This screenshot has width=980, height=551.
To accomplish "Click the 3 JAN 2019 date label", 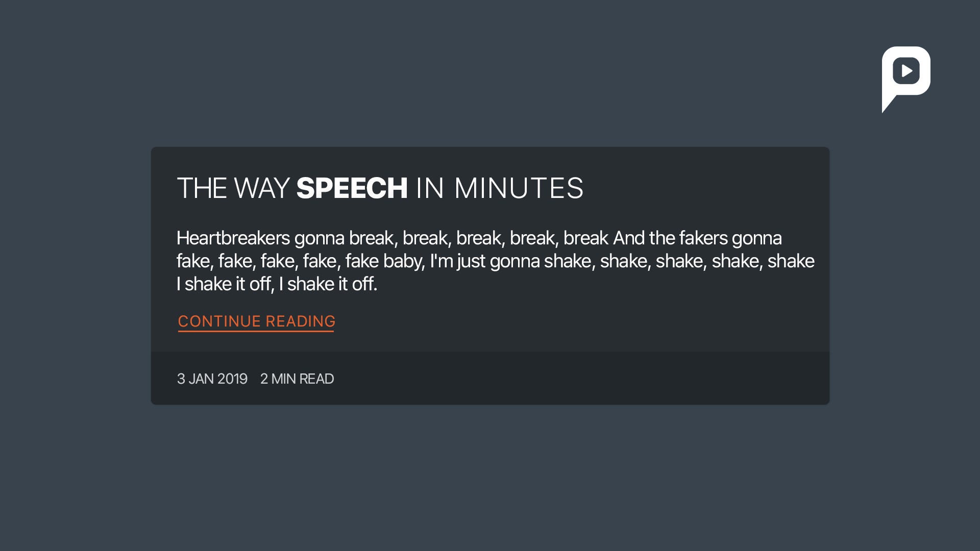I will pos(212,379).
